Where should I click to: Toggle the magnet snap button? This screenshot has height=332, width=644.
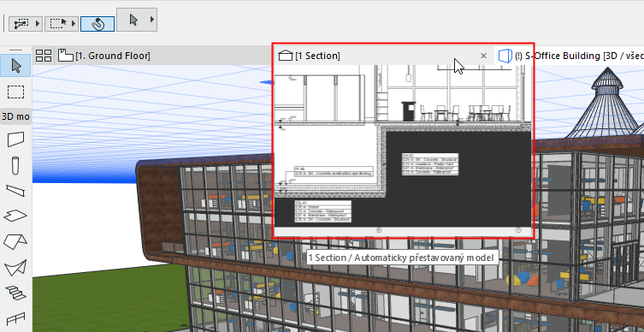(x=97, y=24)
